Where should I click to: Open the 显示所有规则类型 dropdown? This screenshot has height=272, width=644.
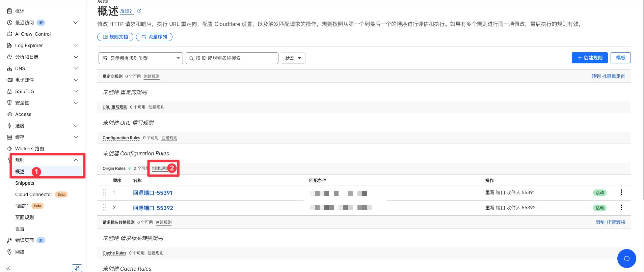click(141, 58)
